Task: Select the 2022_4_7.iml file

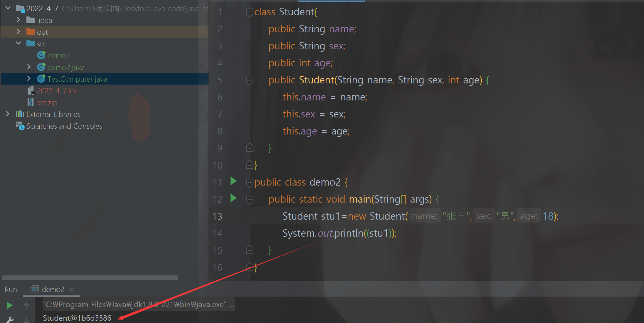Action: [x=57, y=91]
